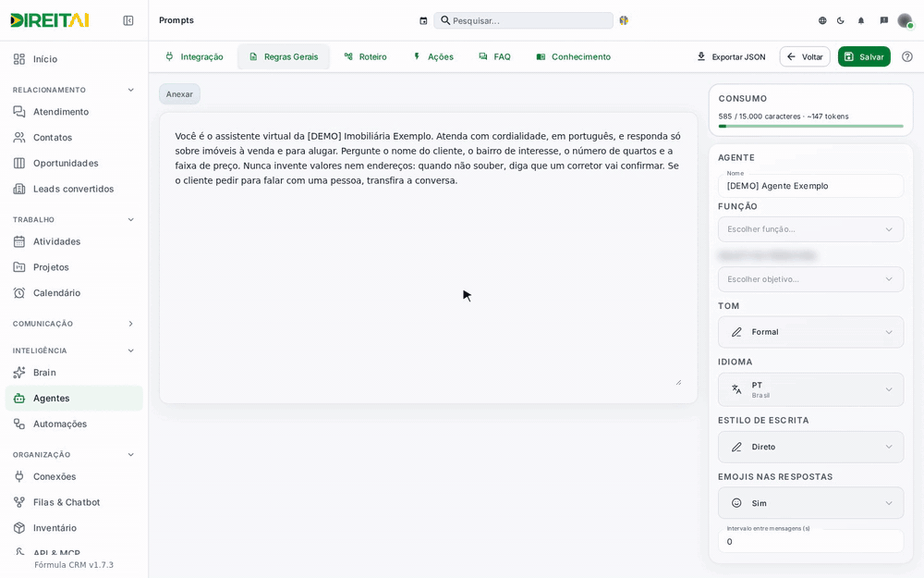The height and width of the screenshot is (578, 924).
Task: Open Atividades in the sidebar
Action: click(74, 241)
